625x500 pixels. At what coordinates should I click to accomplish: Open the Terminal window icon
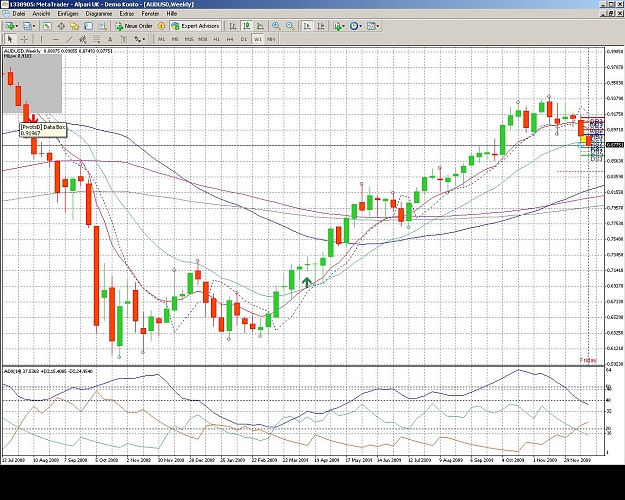(88, 26)
